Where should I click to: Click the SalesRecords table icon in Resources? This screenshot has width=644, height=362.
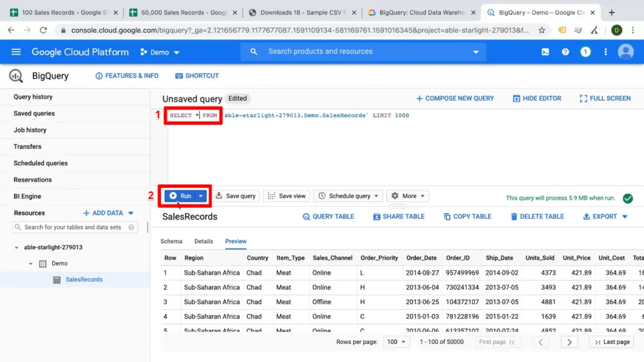pos(57,279)
